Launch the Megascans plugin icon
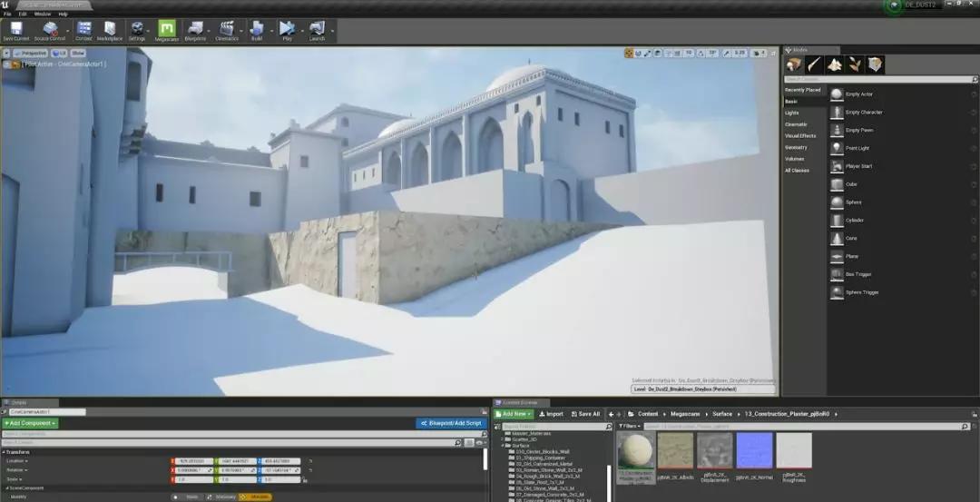 pyautogui.click(x=166, y=28)
